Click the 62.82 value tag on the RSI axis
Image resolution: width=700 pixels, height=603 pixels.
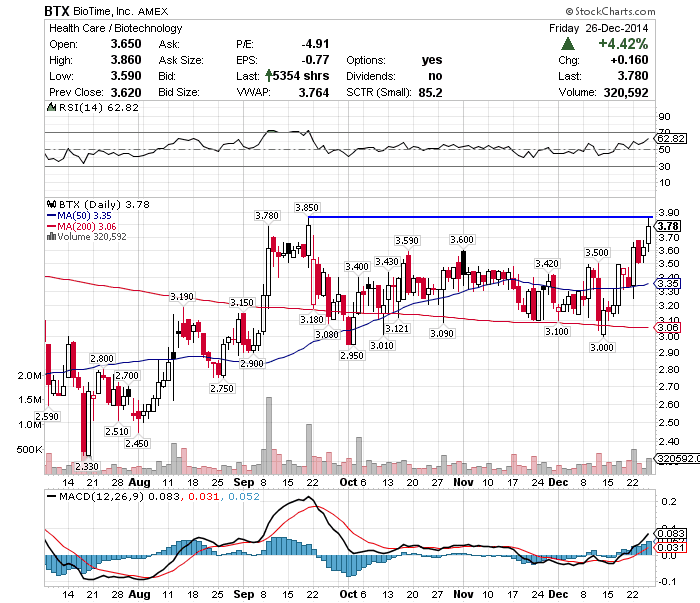[671, 138]
